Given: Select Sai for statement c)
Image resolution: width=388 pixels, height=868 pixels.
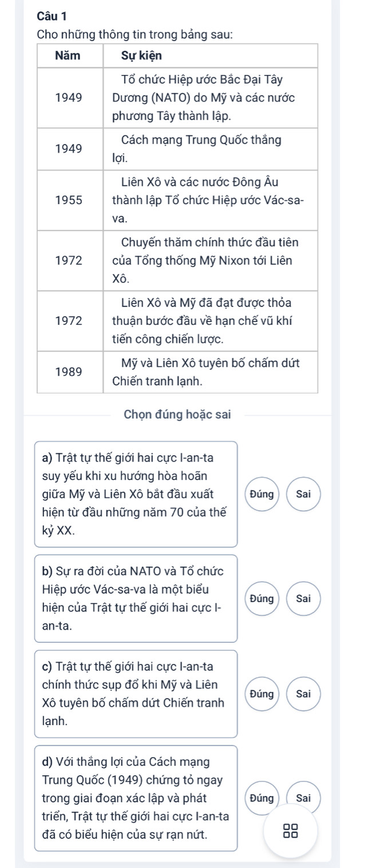Looking at the screenshot, I should coord(303,694).
